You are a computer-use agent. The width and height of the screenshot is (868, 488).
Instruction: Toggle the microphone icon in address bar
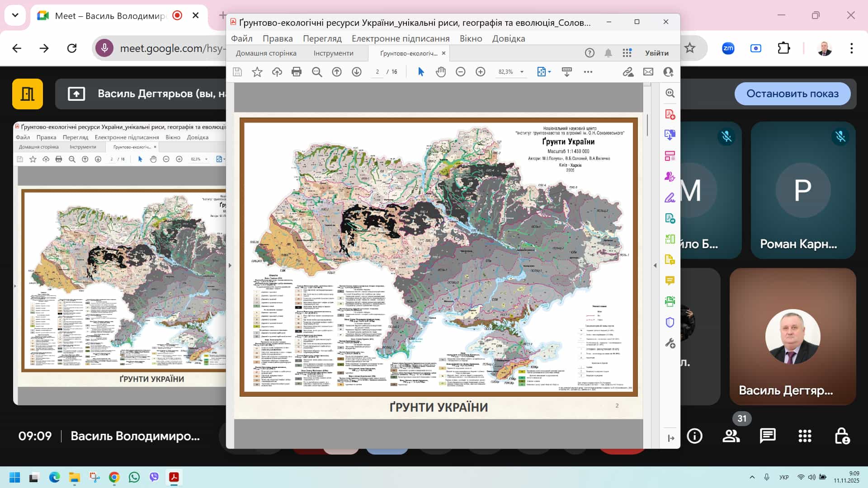(104, 48)
